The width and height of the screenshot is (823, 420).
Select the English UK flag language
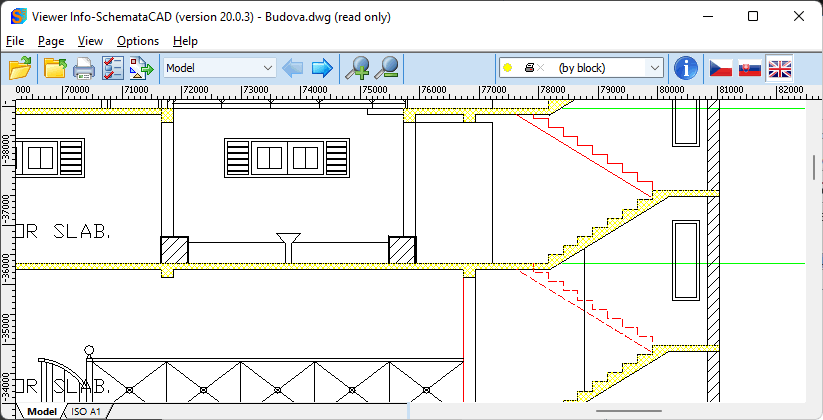click(x=779, y=68)
